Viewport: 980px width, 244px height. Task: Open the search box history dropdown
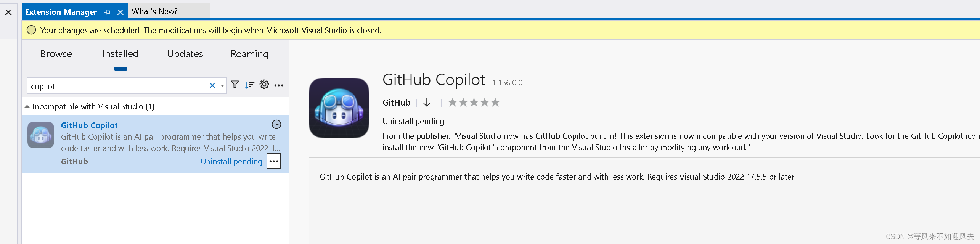222,86
